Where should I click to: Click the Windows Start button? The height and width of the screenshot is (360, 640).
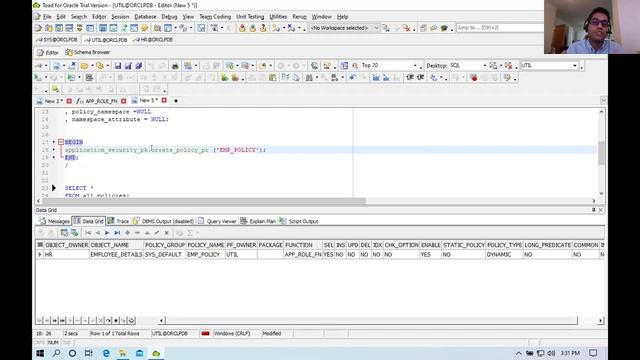coord(40,353)
